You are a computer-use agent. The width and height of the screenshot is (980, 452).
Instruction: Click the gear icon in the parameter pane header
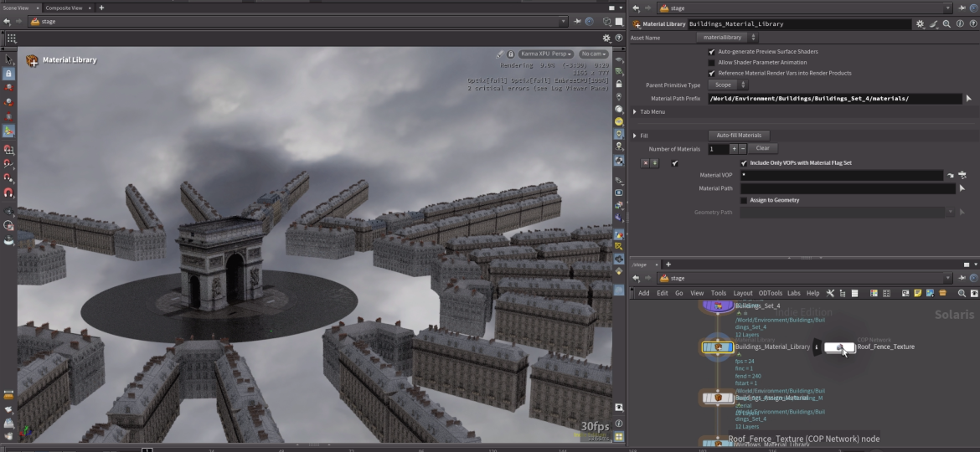[921, 24]
